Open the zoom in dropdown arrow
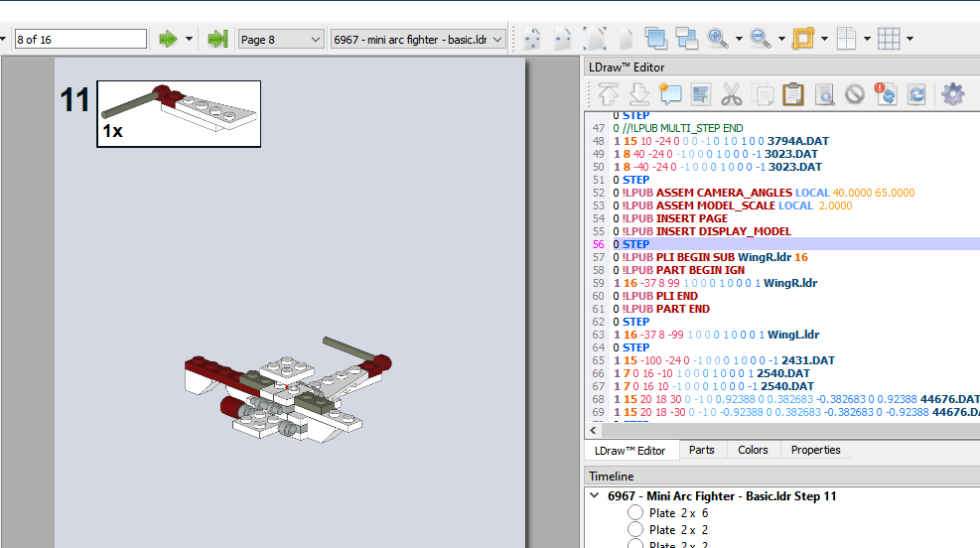This screenshot has width=980, height=548. pos(739,39)
